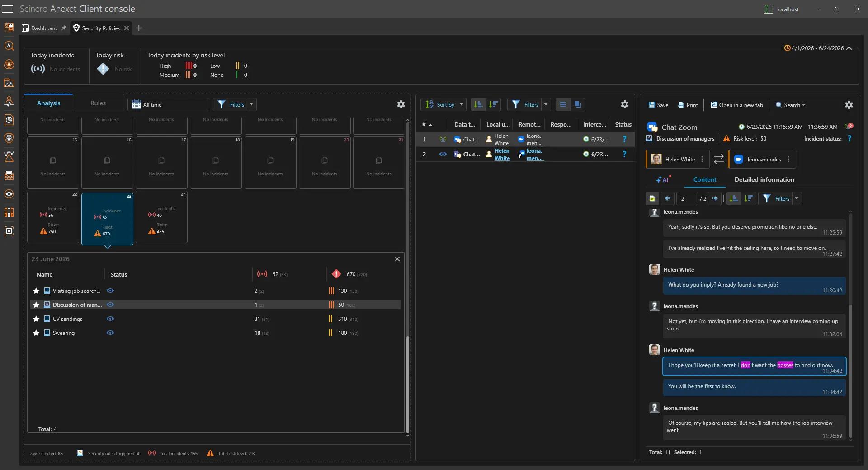Open incident in a new tab
Image resolution: width=868 pixels, height=470 pixels.
pos(736,105)
